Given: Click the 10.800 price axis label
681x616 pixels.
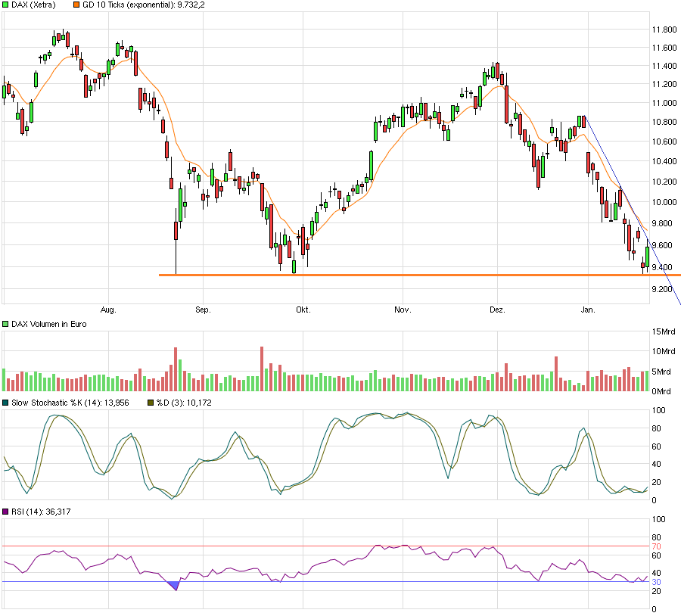Looking at the screenshot, I should coord(664,122).
